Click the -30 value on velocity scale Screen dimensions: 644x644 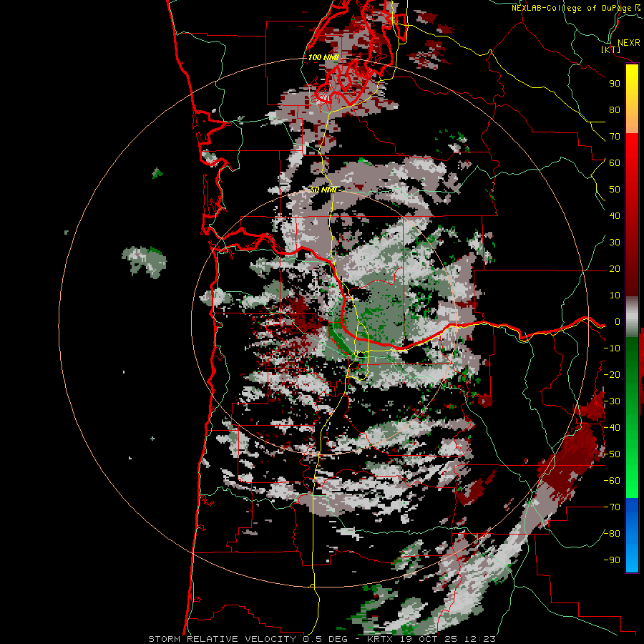pyautogui.click(x=612, y=401)
